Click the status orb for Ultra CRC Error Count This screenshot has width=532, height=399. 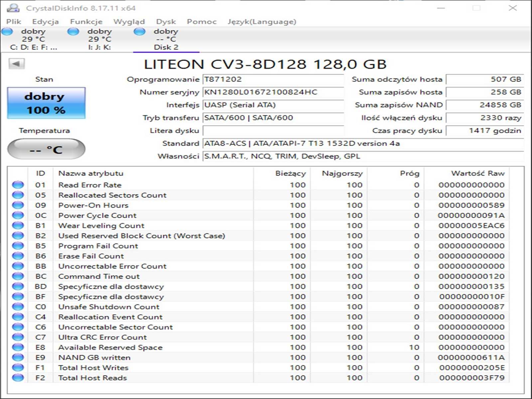pos(18,337)
